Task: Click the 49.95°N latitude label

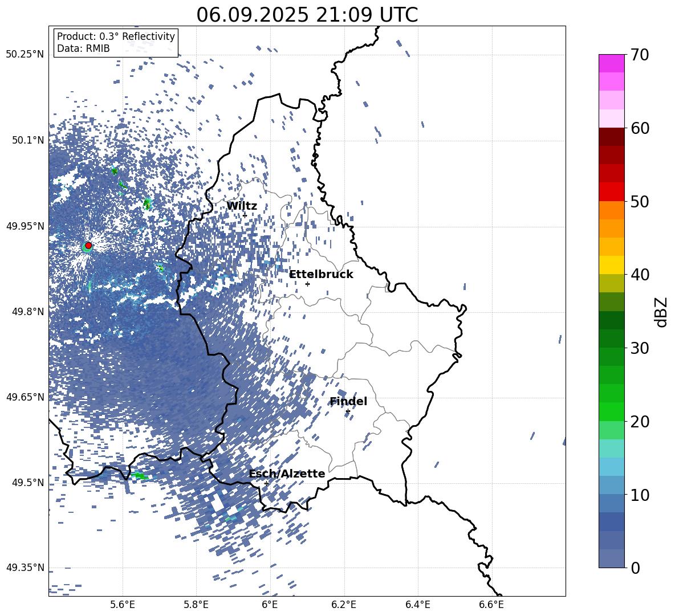Action: tap(25, 226)
